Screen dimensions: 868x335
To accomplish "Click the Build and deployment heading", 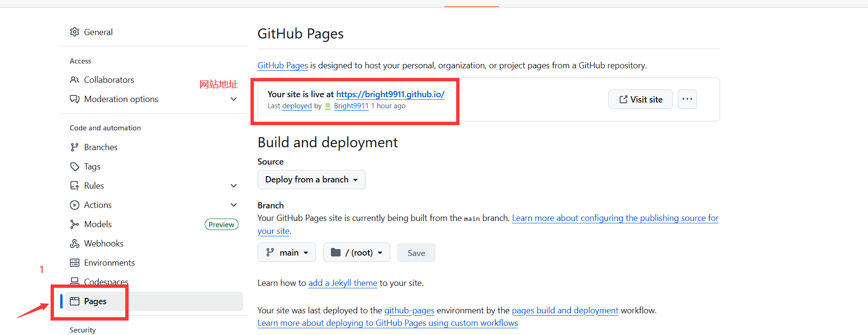I will coord(328,142).
